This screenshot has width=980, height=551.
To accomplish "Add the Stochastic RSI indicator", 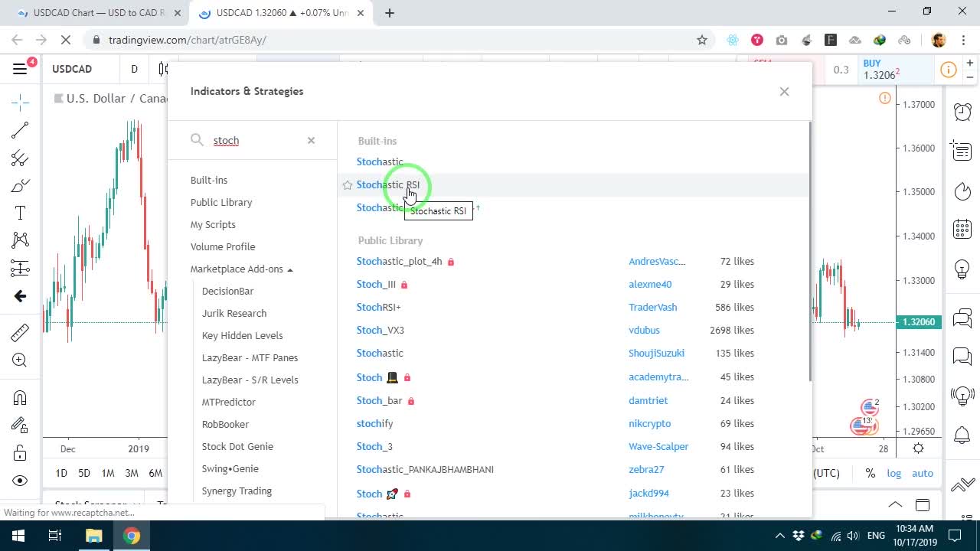I will click(388, 184).
